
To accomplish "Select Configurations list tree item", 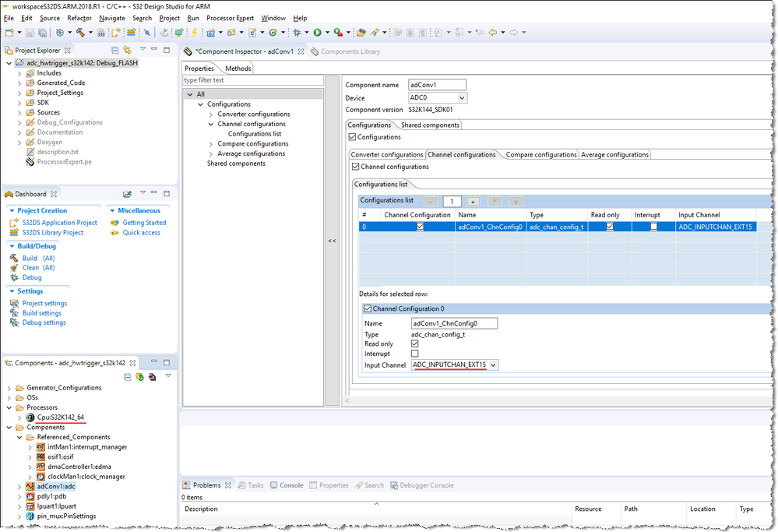I will click(255, 134).
